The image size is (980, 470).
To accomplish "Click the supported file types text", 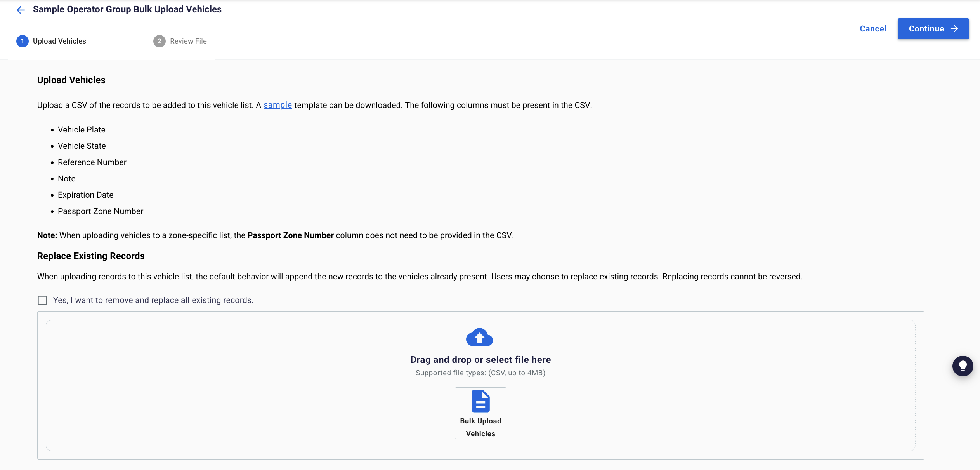I will coord(480,373).
